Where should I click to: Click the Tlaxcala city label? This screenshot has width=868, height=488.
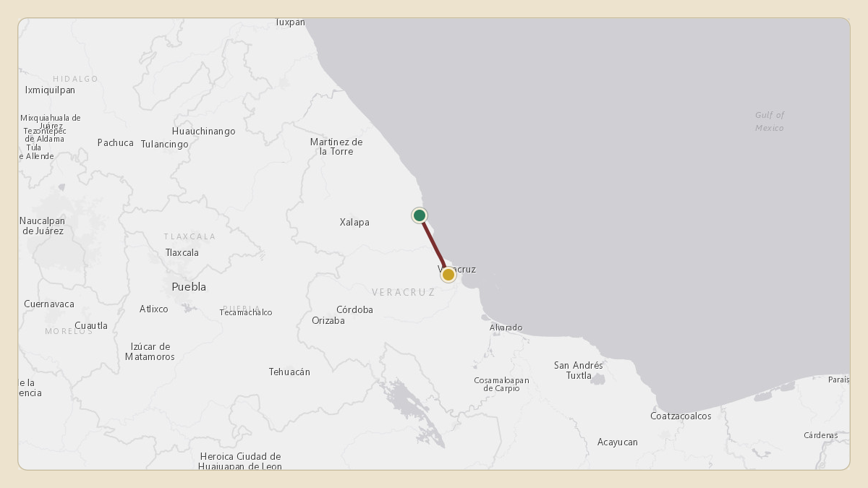coord(182,253)
